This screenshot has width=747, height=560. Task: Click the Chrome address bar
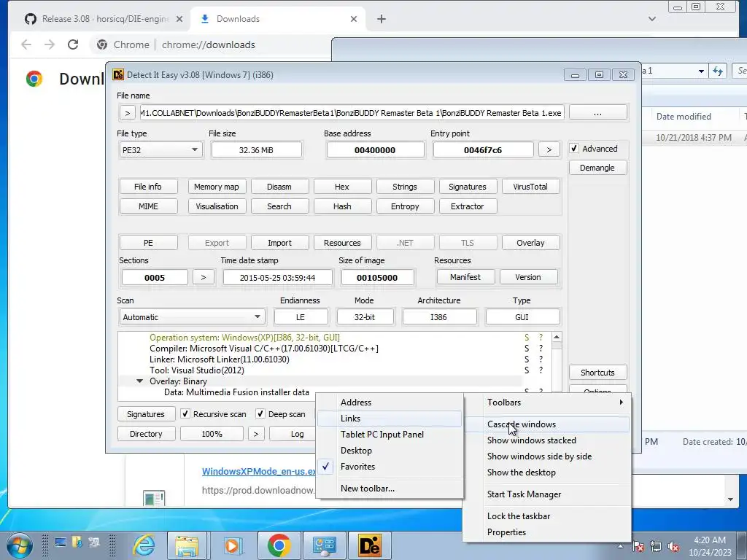pyautogui.click(x=209, y=44)
